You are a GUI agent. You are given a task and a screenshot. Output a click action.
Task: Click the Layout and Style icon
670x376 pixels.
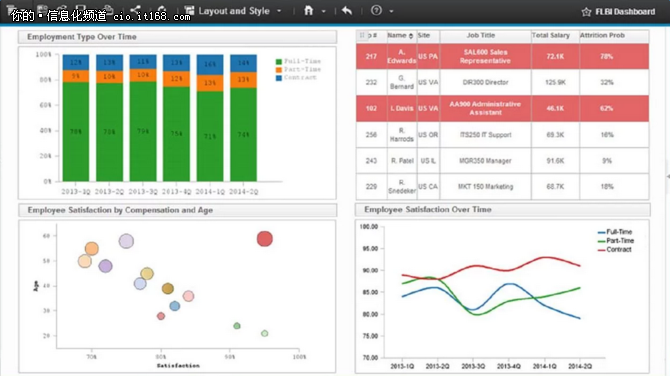pyautogui.click(x=189, y=10)
